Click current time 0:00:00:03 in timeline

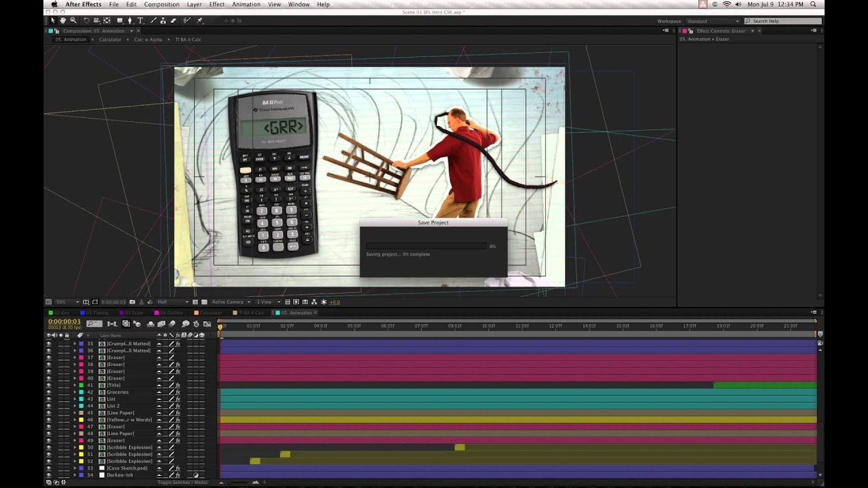click(x=64, y=321)
